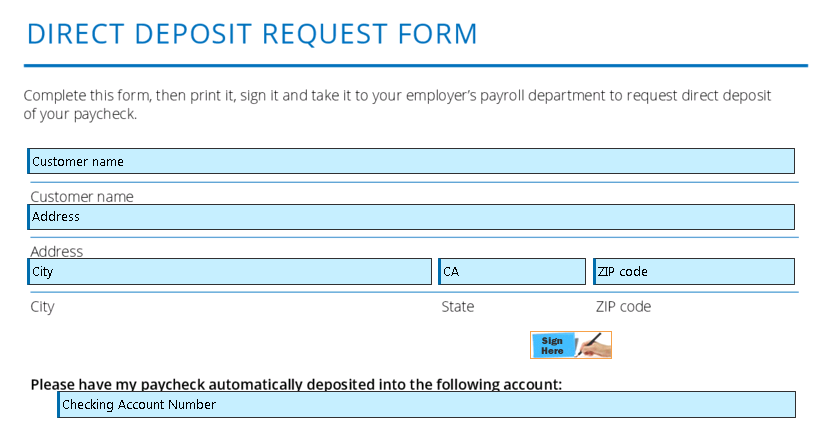Click the State caption label
The height and width of the screenshot is (447, 827).
tap(458, 307)
